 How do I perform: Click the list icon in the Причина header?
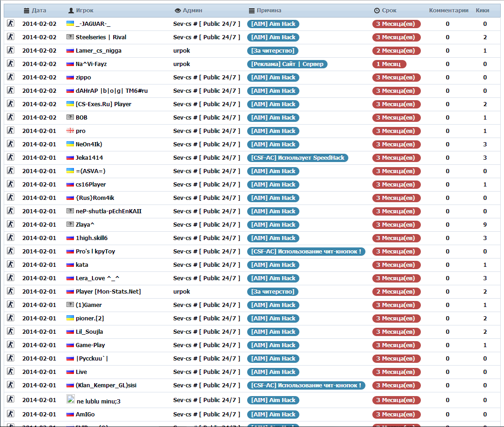[252, 11]
